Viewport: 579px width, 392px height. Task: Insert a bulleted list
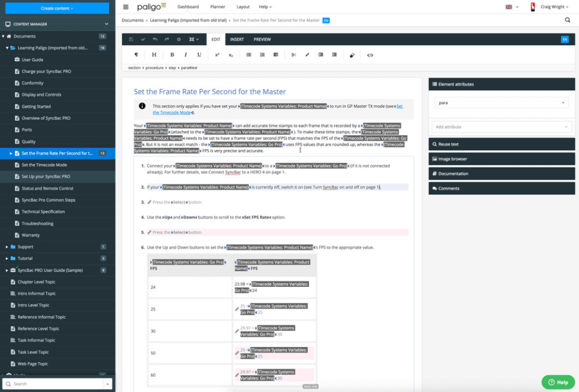tap(249, 55)
